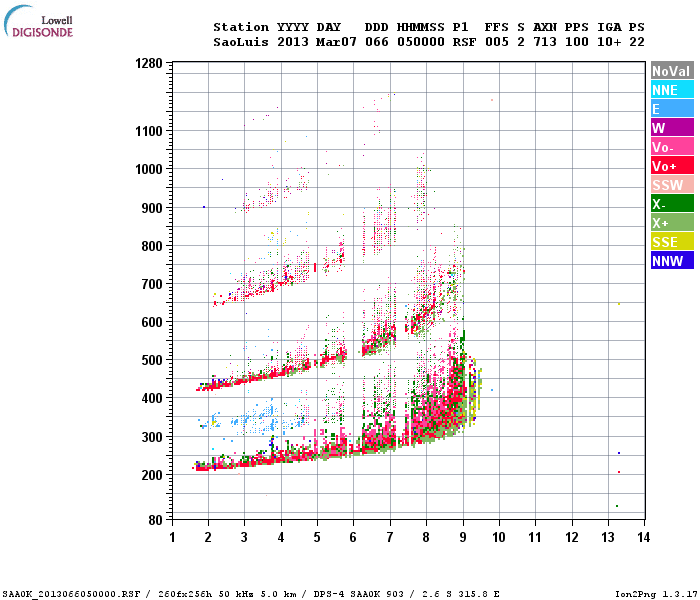The image size is (700, 600).
Task: Select the NoVal gray legend swatch
Action: click(x=672, y=71)
